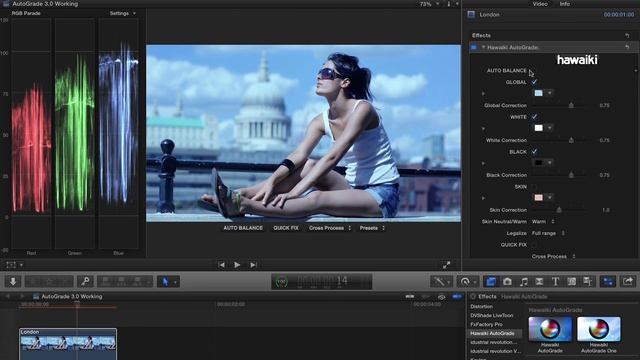Jump to next edit point

253,265
